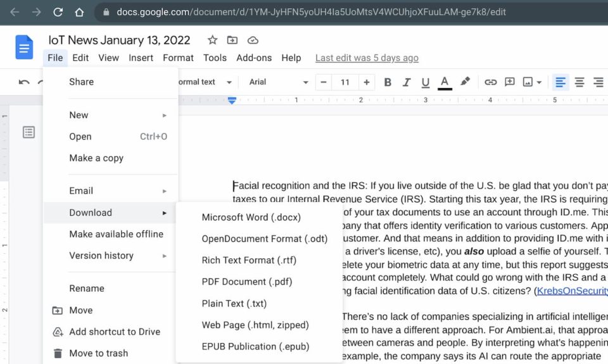Click the Insert image icon
The image size is (608, 364).
tap(528, 82)
